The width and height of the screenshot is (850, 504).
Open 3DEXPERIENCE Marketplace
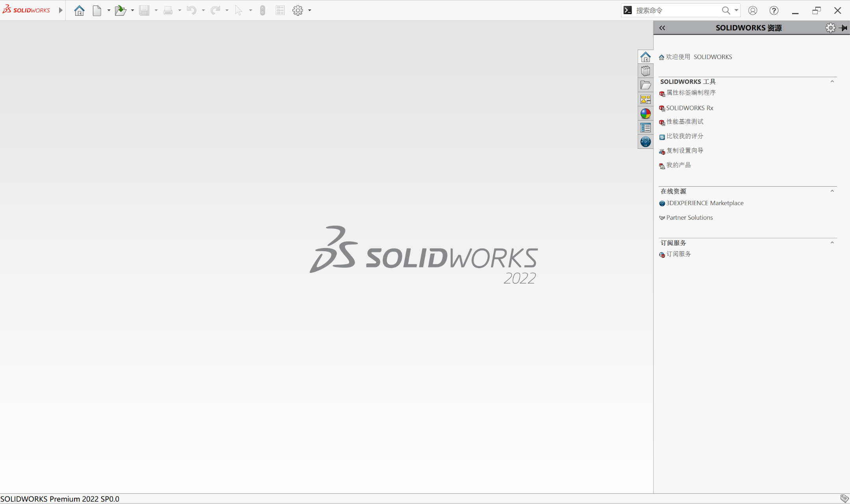[x=704, y=203]
